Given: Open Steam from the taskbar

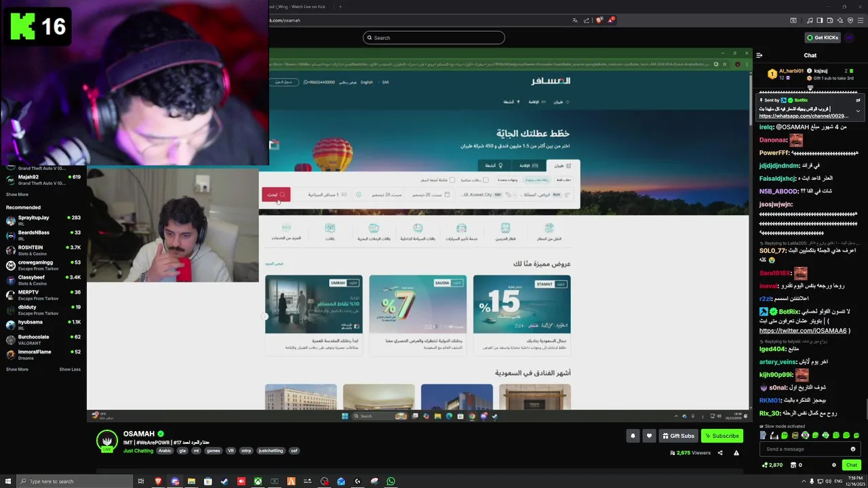Looking at the screenshot, I should tap(224, 481).
